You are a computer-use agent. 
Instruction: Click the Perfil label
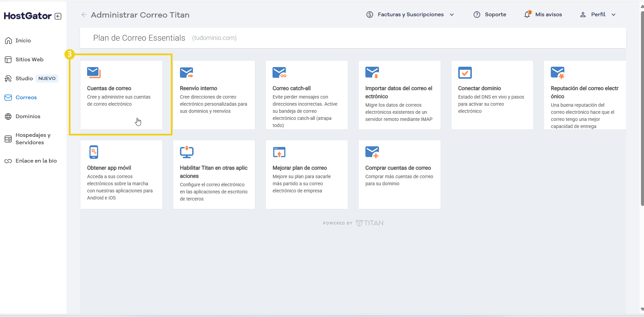598,15
